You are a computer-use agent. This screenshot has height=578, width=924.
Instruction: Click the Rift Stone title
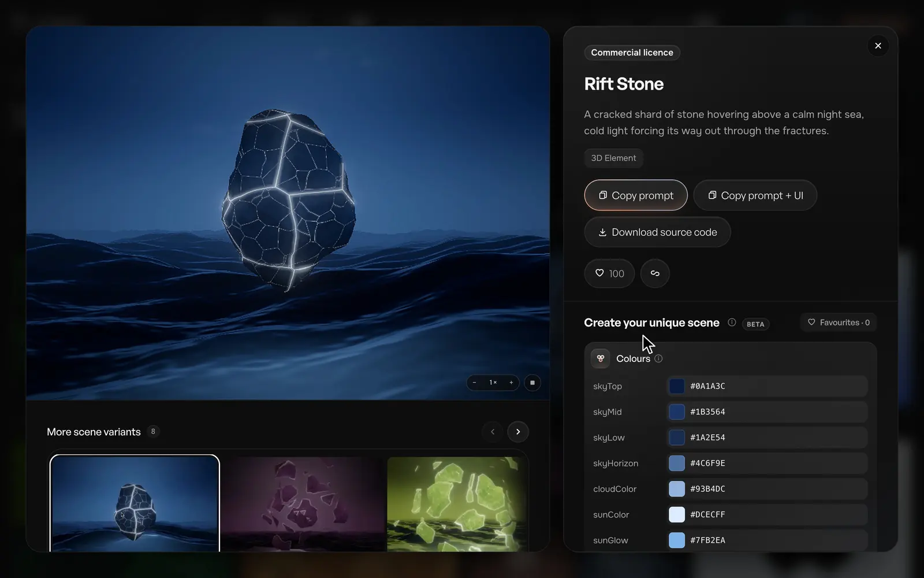point(624,84)
